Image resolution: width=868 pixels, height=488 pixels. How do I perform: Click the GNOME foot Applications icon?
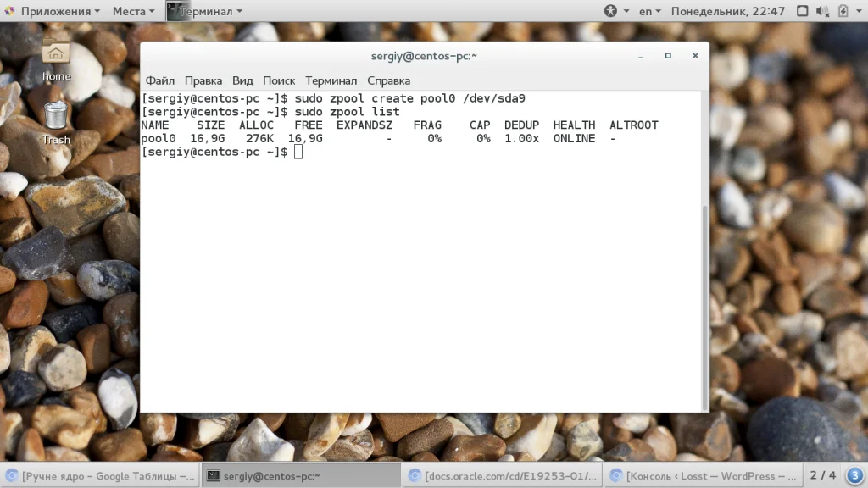pos(9,10)
